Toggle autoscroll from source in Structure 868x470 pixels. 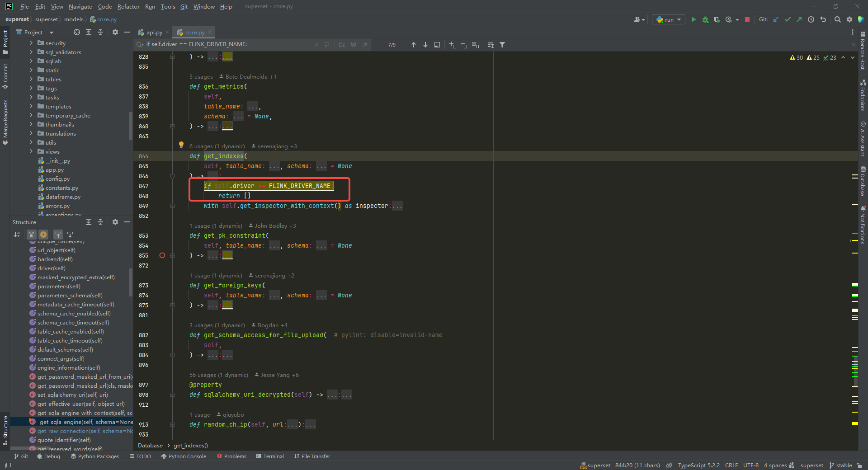click(70, 234)
